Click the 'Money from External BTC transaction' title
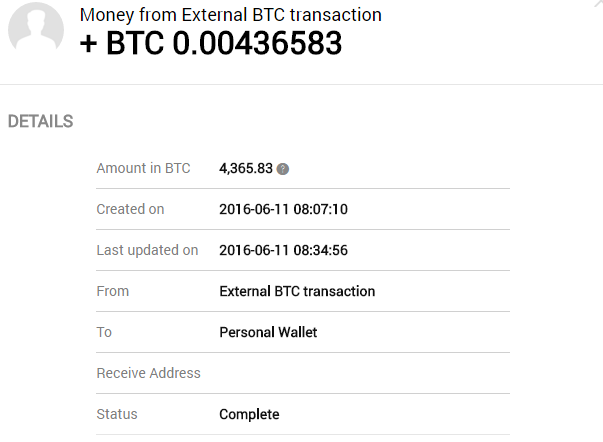Screen dimensions: 603x442 click(x=230, y=15)
